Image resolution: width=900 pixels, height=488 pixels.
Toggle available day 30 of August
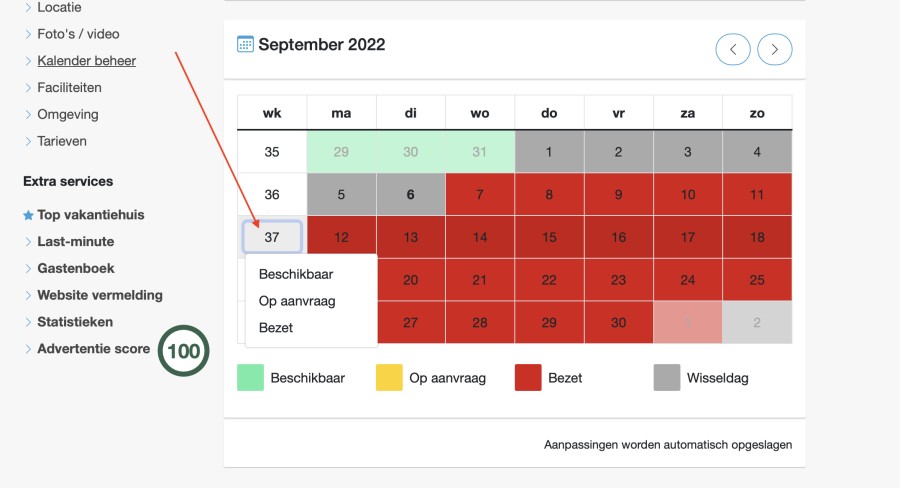point(410,152)
